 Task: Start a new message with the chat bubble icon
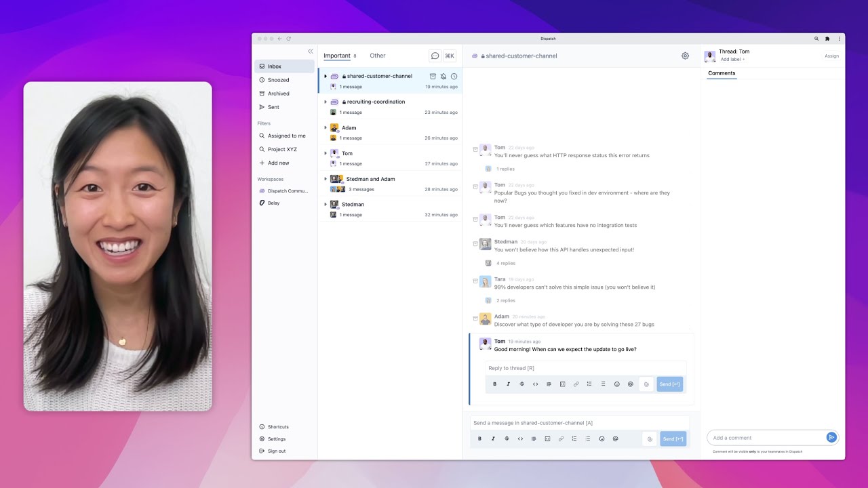435,56
